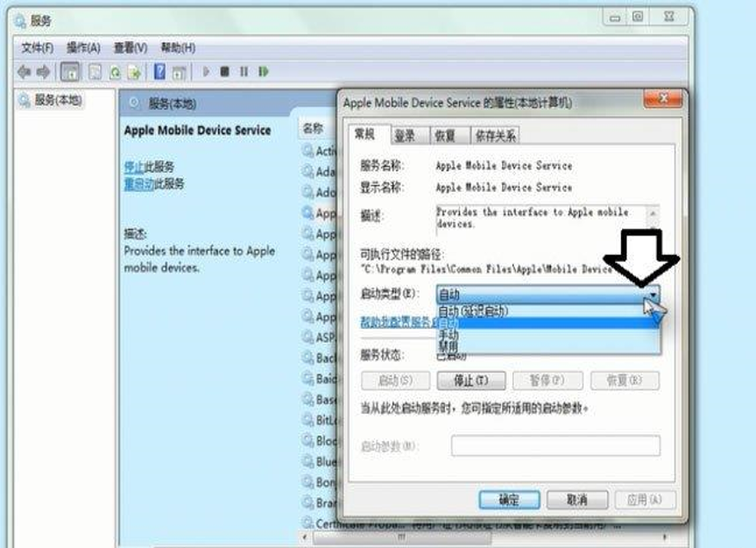The image size is (756, 548).
Task: Click the 应用(A) button
Action: pyautogui.click(x=645, y=500)
